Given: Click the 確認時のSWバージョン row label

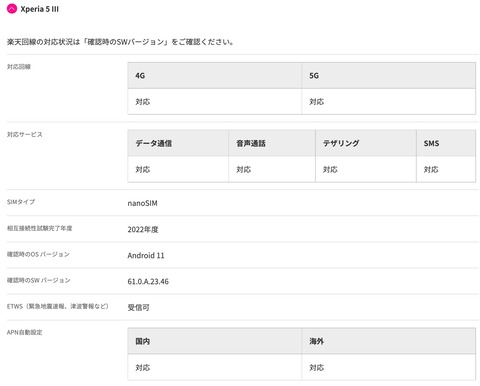Looking at the screenshot, I should click(x=39, y=280).
